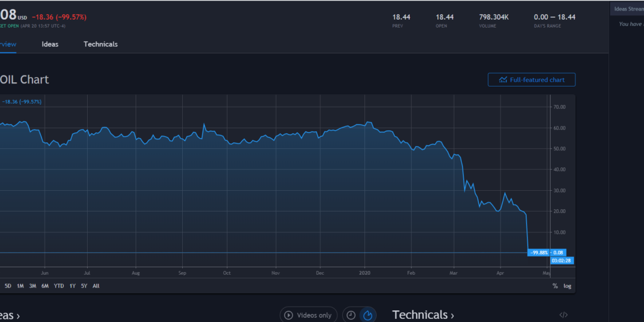Sort ideas by popular flame icon
The width and height of the screenshot is (644, 322).
point(368,315)
